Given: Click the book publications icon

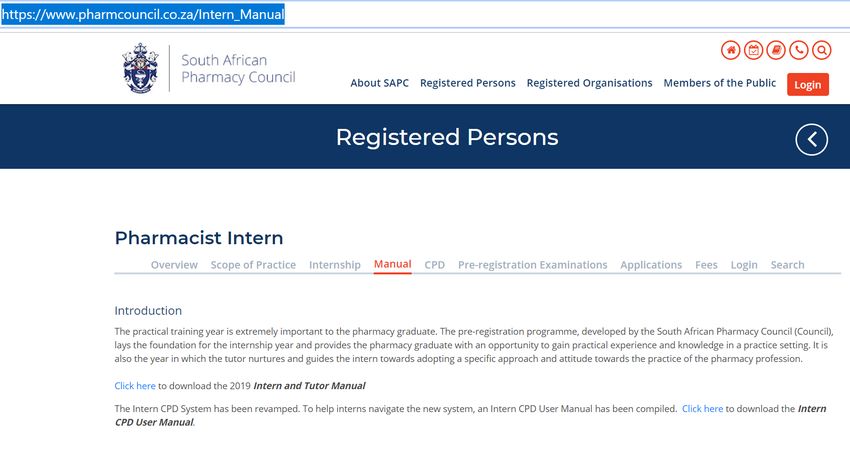Looking at the screenshot, I should [776, 50].
